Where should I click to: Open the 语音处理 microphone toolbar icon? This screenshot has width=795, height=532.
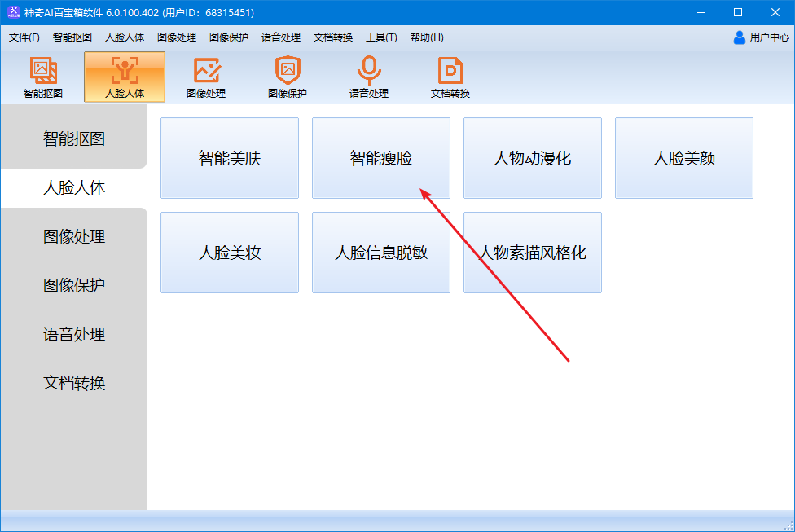369,77
